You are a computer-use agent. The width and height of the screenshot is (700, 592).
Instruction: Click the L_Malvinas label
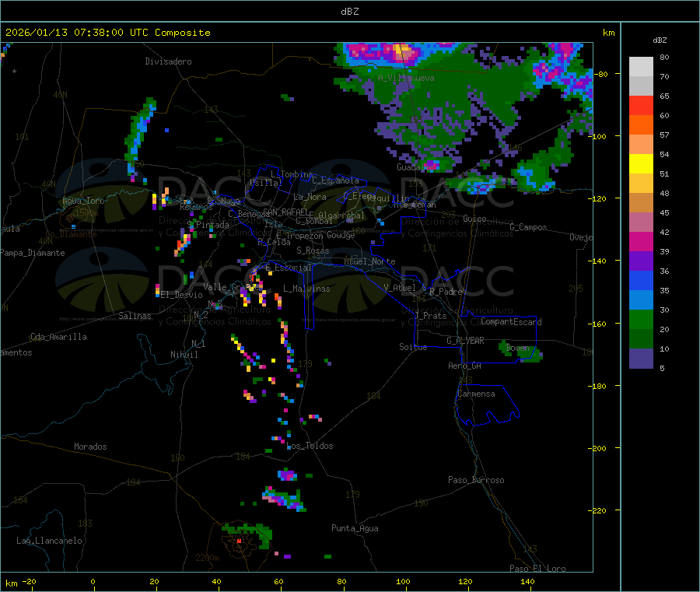(x=306, y=289)
